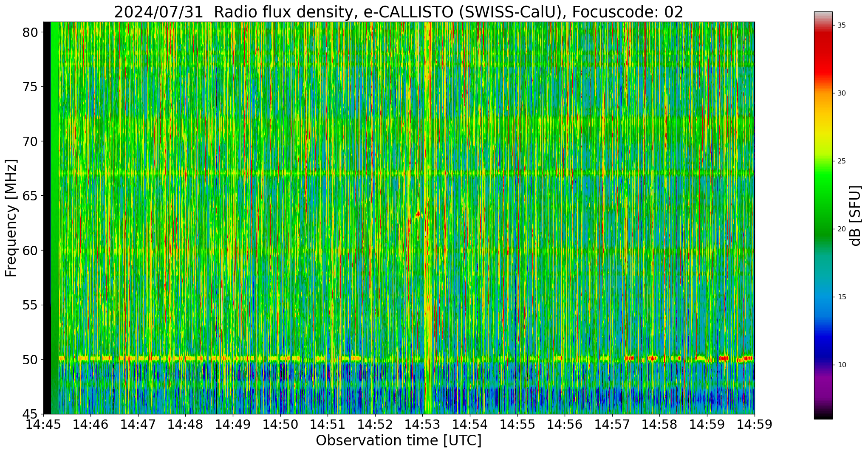The height and width of the screenshot is (453, 868).
Task: Click the 14:58 time tick label
Action: (x=659, y=424)
